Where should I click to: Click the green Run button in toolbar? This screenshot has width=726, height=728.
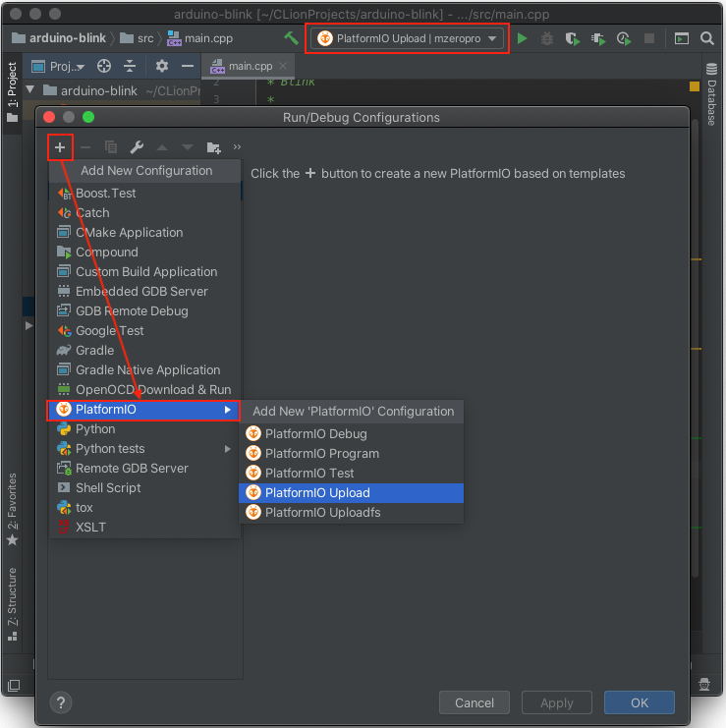523,38
